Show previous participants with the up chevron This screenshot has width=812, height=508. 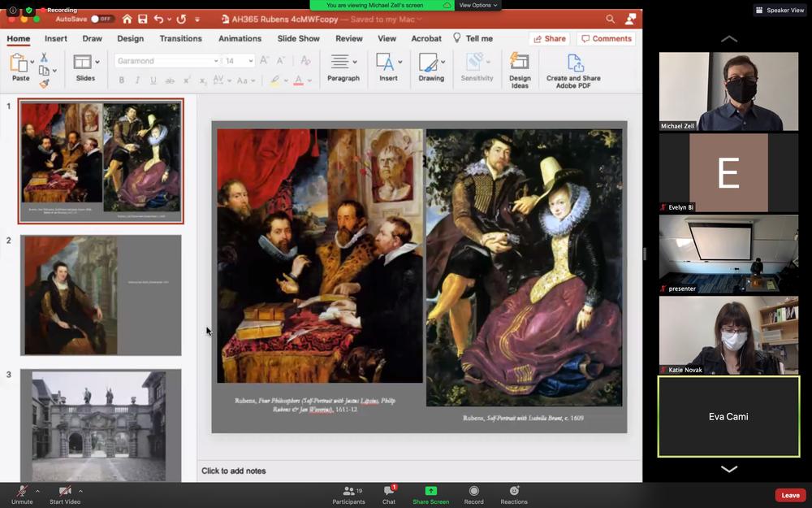pyautogui.click(x=729, y=39)
